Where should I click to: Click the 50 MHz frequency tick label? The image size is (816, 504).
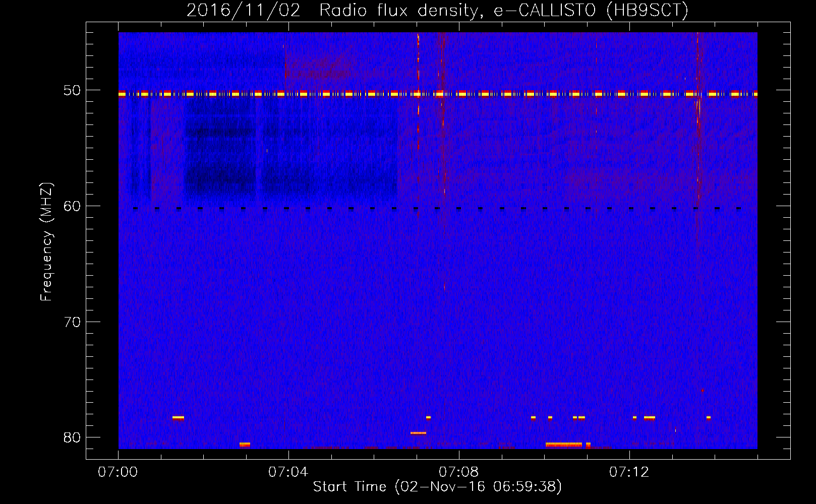(x=72, y=91)
